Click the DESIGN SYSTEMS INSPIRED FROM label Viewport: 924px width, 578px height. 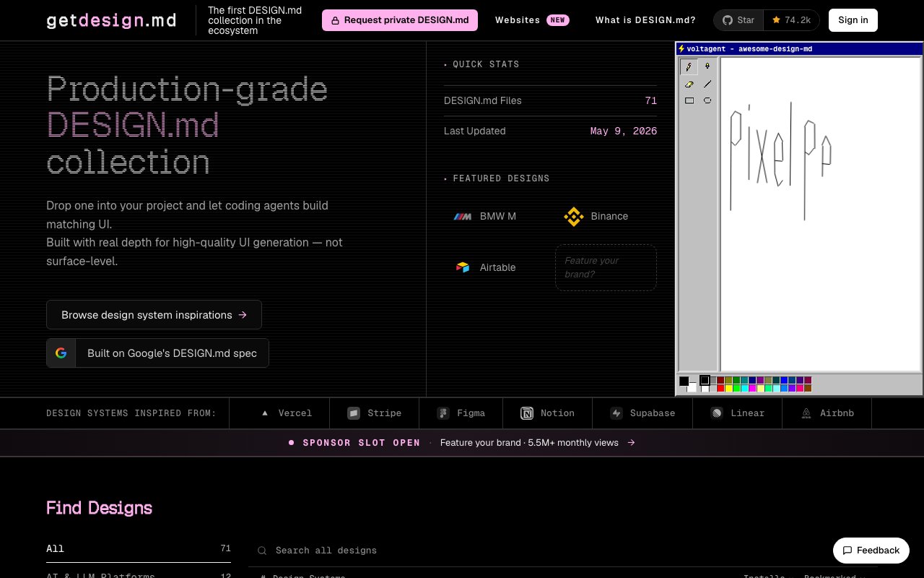pyautogui.click(x=131, y=413)
